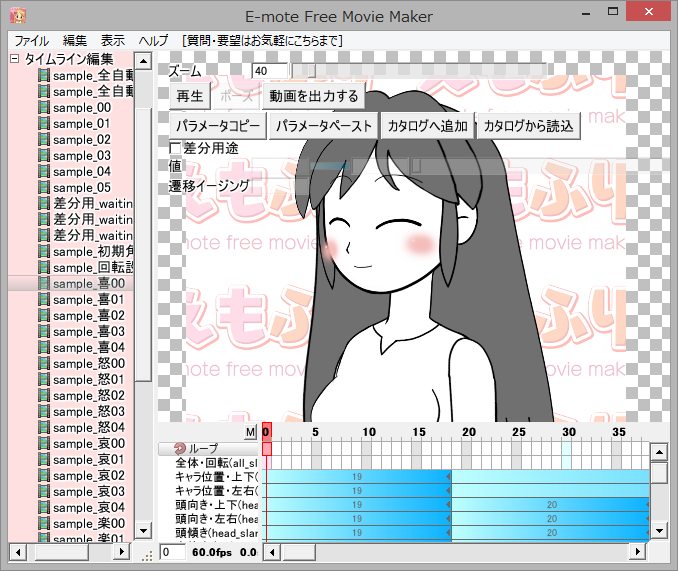Click tree horizontal scroll-right arrow
Screen dimensions: 678x571
pyautogui.click(x=122, y=552)
